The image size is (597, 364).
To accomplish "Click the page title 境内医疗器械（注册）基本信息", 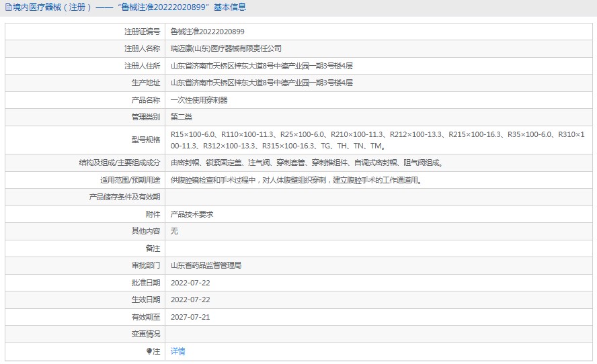I will pyautogui.click(x=129, y=7).
